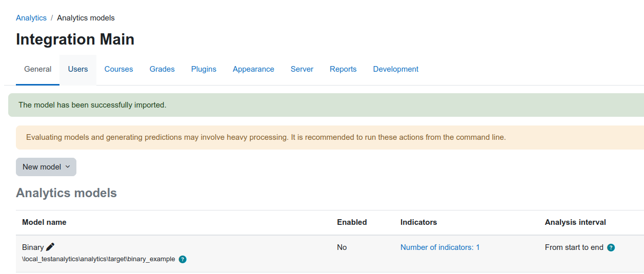Image resolution: width=644 pixels, height=274 pixels.
Task: Click the Analytics models section heading
Action: (66, 193)
